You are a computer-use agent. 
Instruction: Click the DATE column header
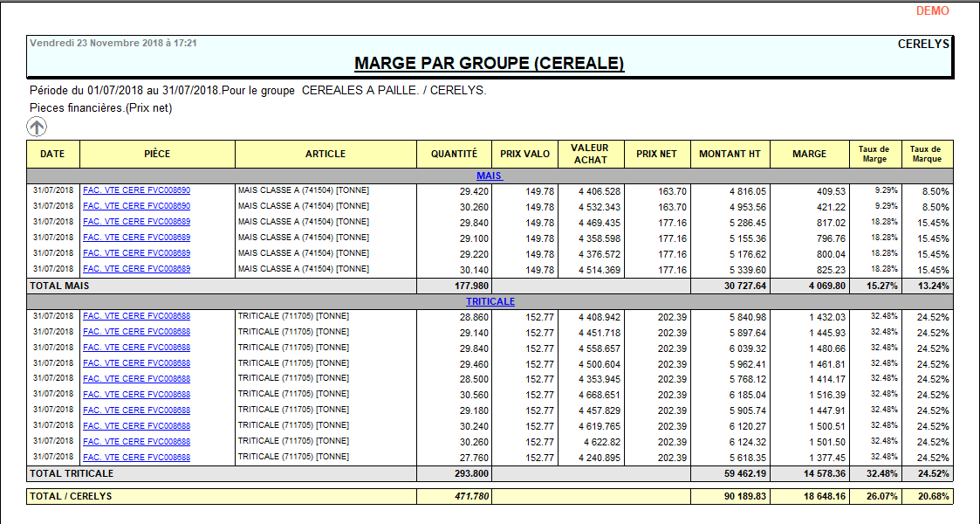click(x=52, y=154)
